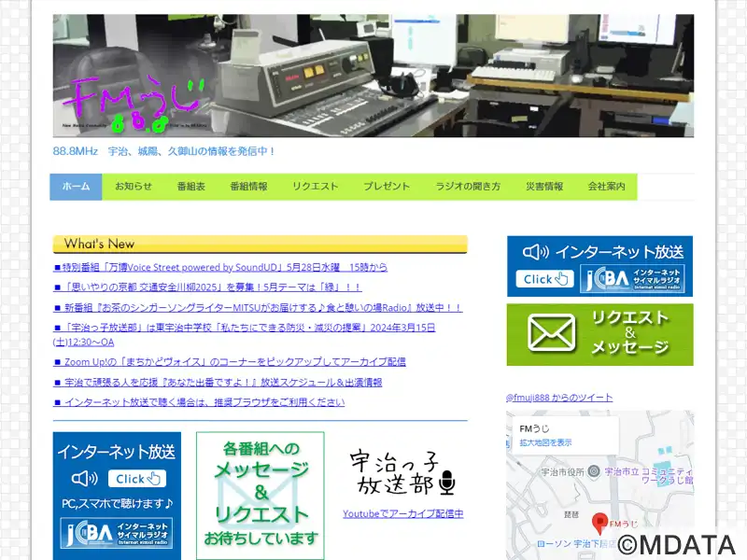Click the envelope icon in the green request banner
747x560 pixels.
click(x=551, y=333)
